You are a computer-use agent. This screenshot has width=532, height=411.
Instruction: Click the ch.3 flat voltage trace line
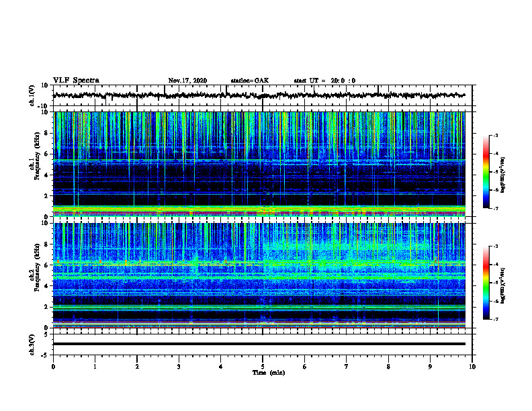point(259,344)
